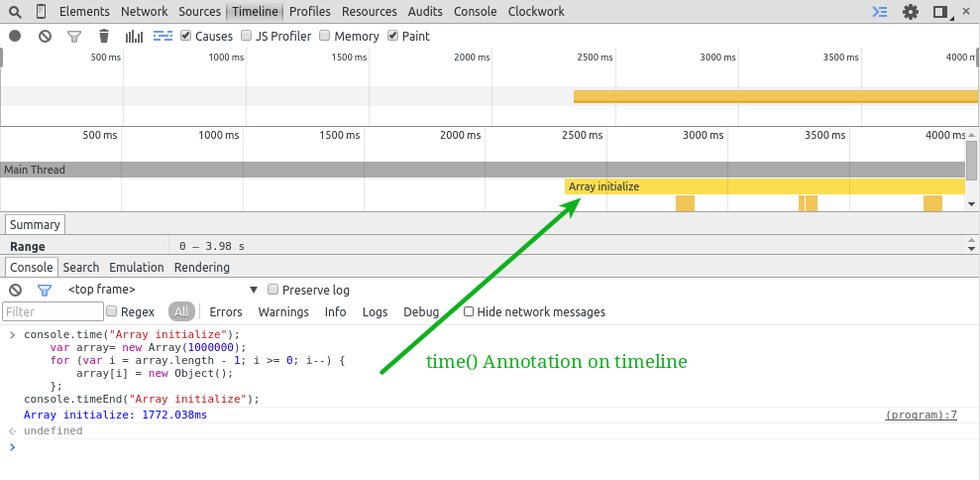Switch to the bar chart frames view

(134, 36)
